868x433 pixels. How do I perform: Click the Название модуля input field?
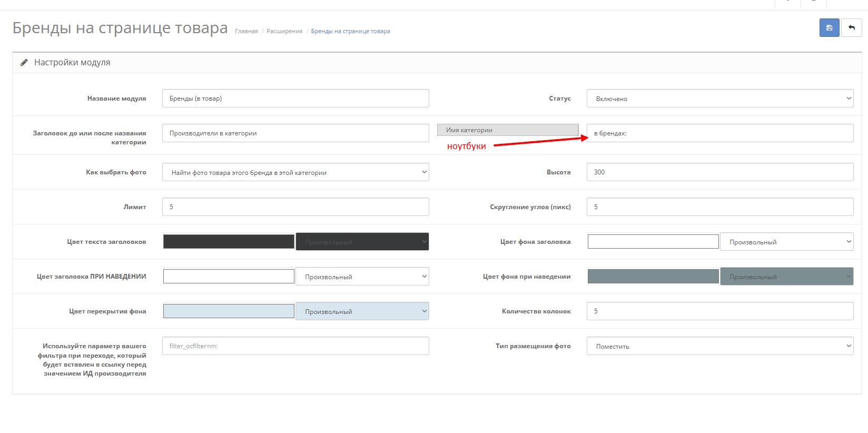coord(295,99)
